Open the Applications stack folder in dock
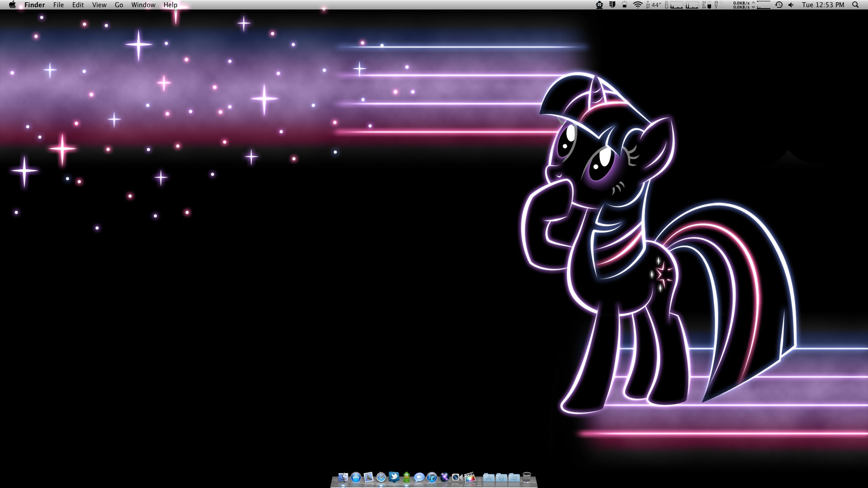The height and width of the screenshot is (488, 868). click(x=489, y=477)
